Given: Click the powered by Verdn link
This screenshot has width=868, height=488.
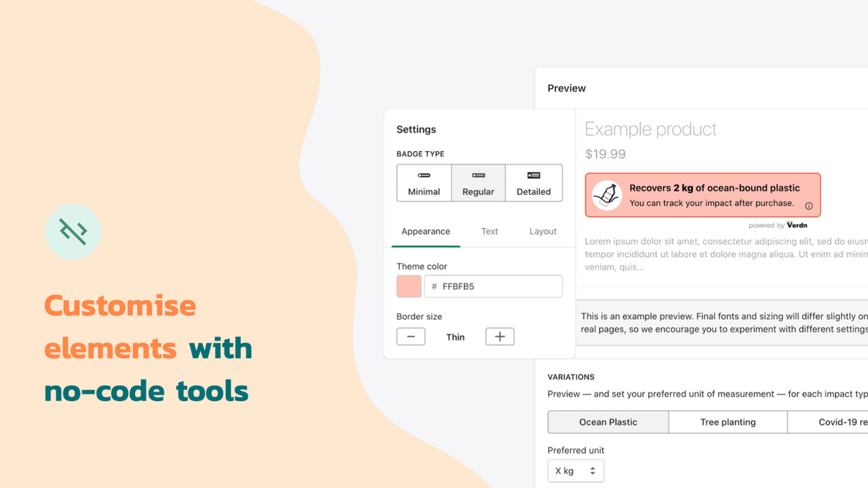Looking at the screenshot, I should click(780, 225).
